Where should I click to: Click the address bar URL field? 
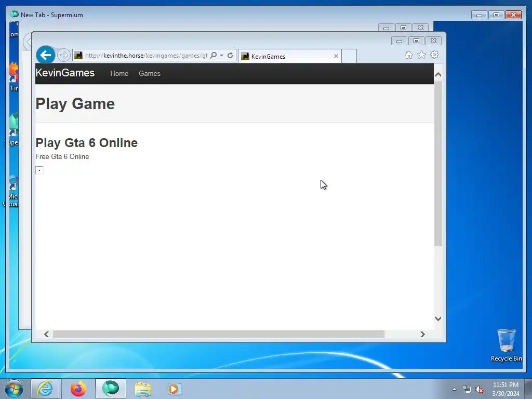pos(146,55)
